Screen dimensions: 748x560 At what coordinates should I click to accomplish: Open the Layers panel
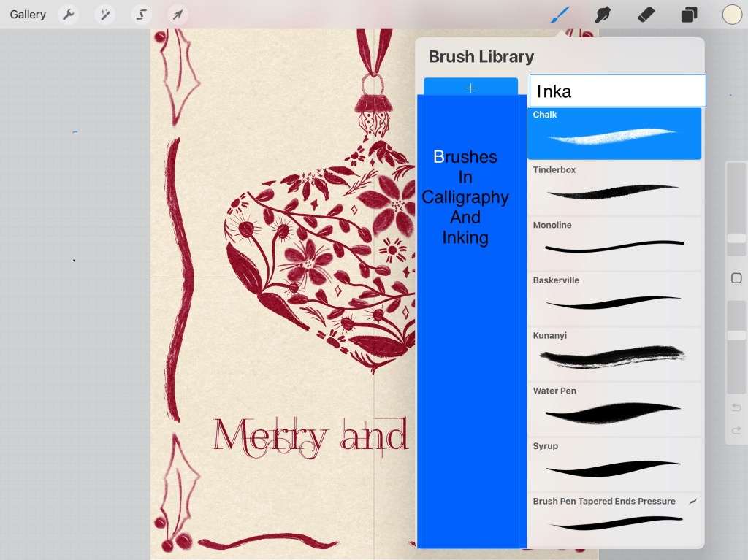(689, 15)
